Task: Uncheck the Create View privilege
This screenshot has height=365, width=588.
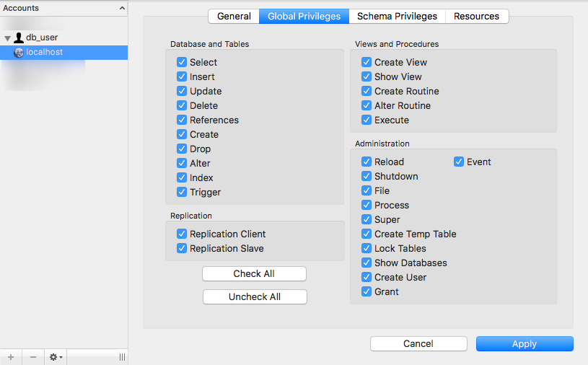Action: pos(367,63)
